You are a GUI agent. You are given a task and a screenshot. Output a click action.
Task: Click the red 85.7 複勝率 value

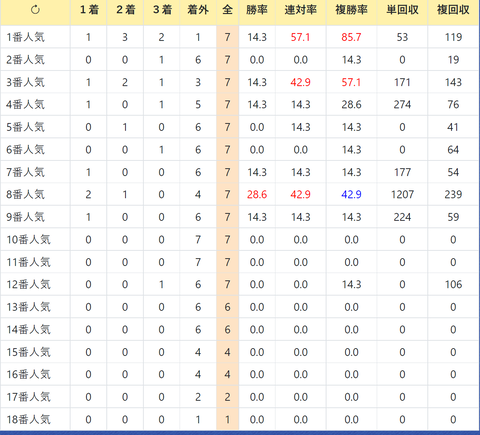[351, 37]
